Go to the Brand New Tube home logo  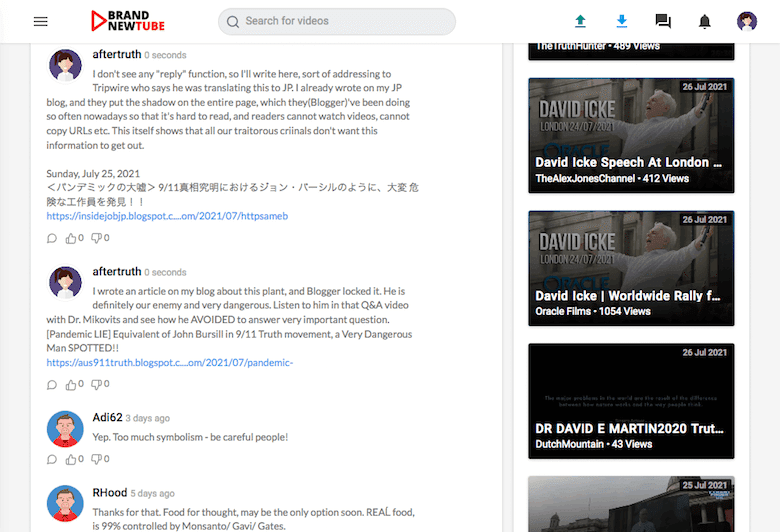point(128,21)
